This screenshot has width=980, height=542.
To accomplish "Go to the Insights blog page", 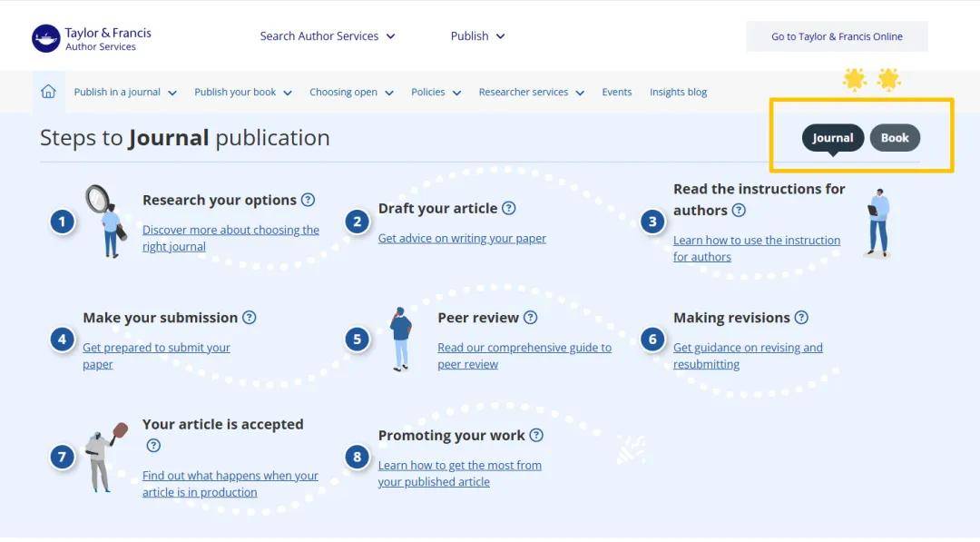I will (x=678, y=92).
